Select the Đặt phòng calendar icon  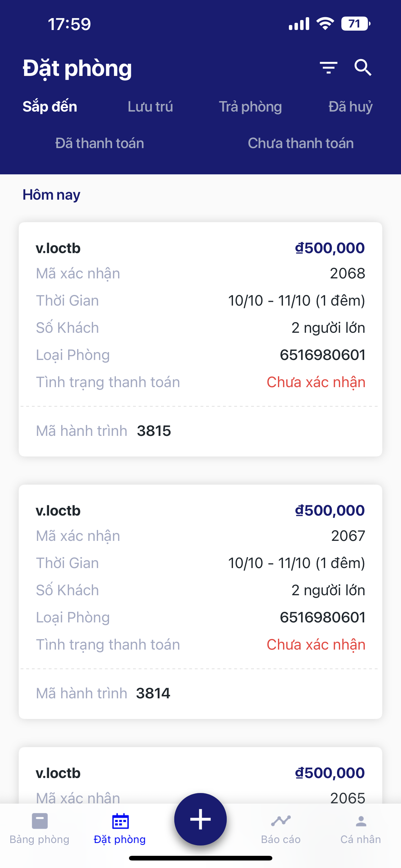pos(120,821)
